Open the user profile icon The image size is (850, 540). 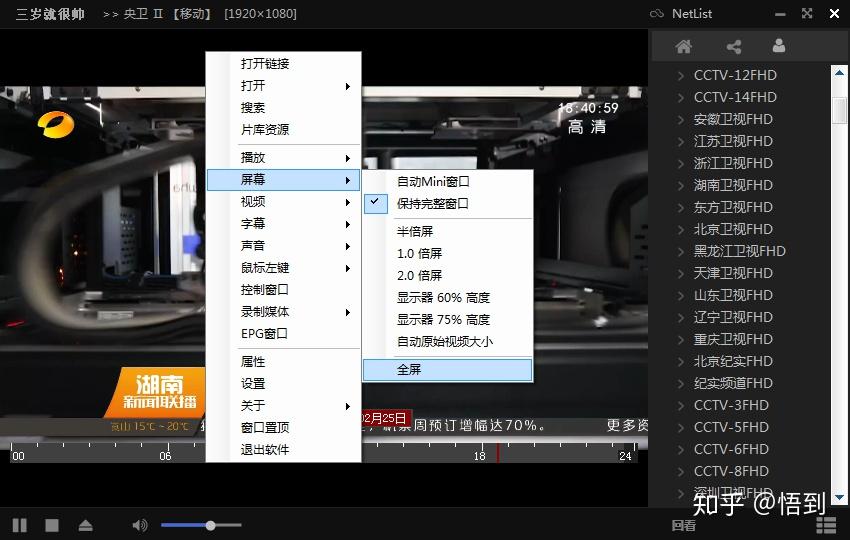[779, 46]
